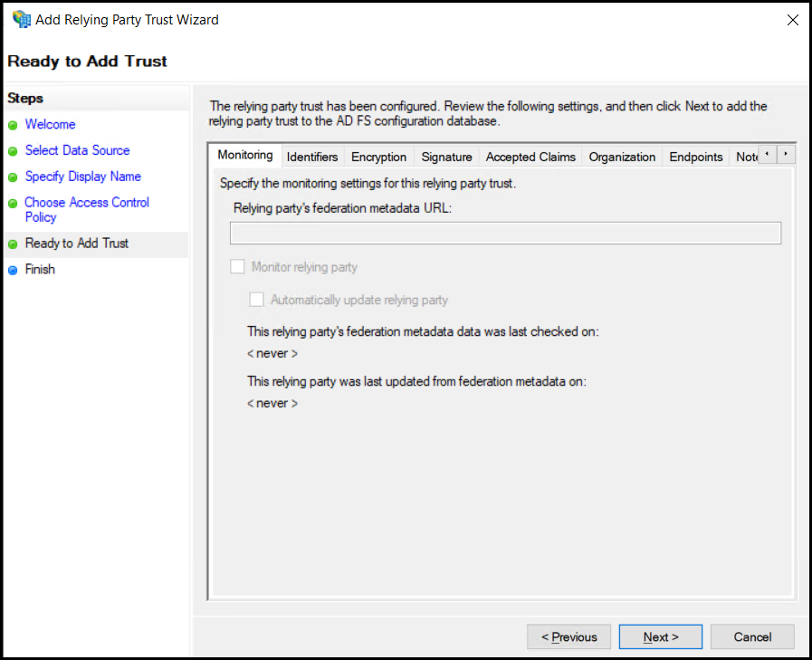Open the Choose Access Control Policy step
The image size is (812, 660).
click(x=87, y=210)
